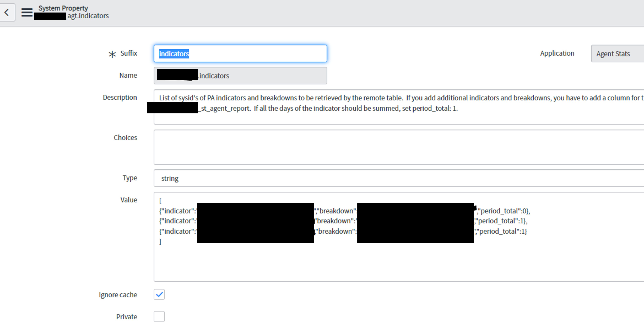Focus the empty Choices text area
Image resolution: width=644 pixels, height=322 pixels.
(x=399, y=147)
